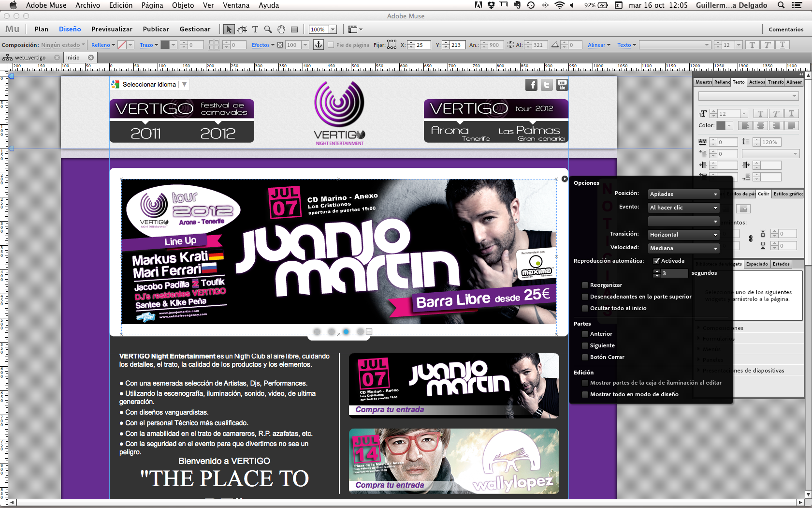Click the slideshow options round arrow button
This screenshot has width=812, height=508.
[565, 179]
